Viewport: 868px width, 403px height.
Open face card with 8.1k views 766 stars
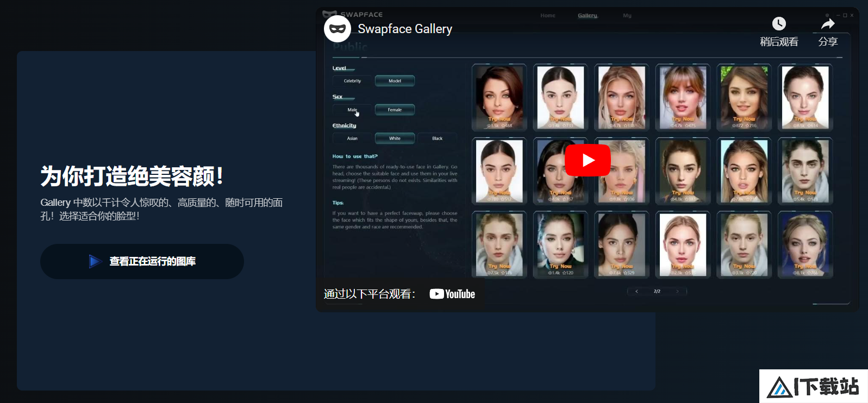click(805, 244)
